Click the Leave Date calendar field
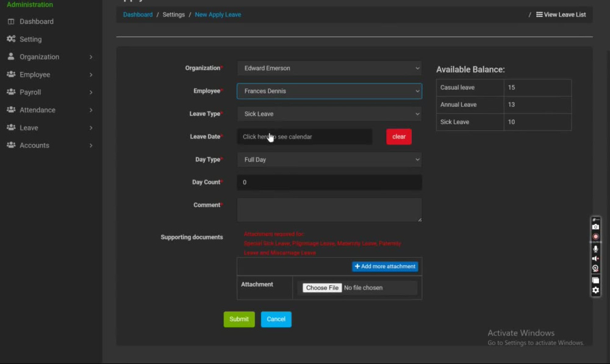 pos(304,137)
